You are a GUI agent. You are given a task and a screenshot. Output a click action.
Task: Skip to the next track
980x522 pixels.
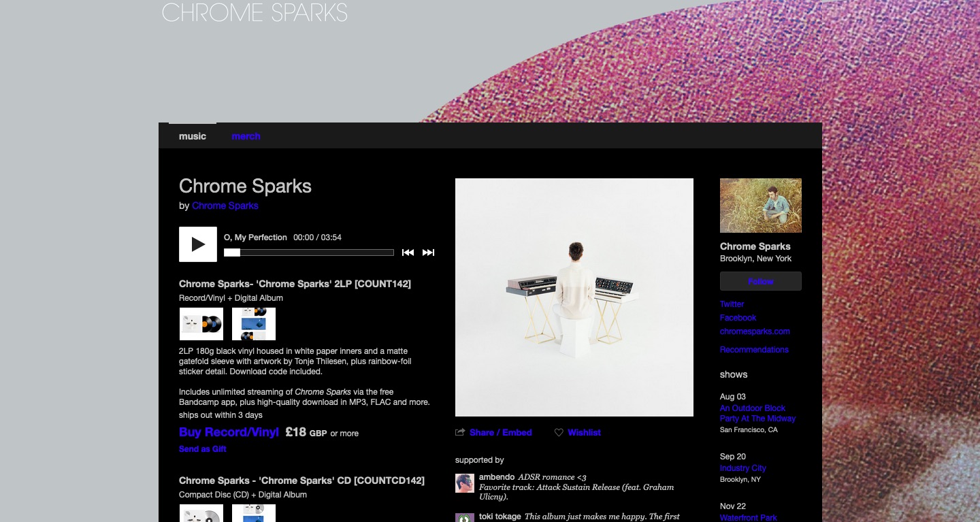[x=428, y=252]
